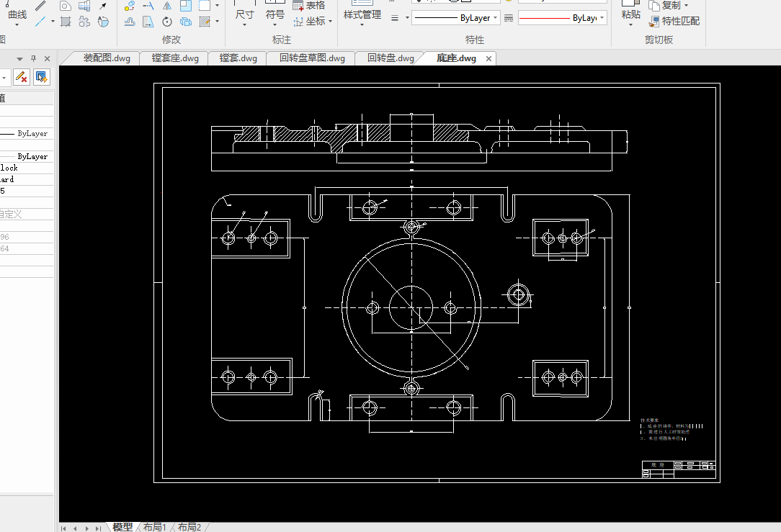The width and height of the screenshot is (781, 532).
Task: Click the pencil with red X icon
Action: click(21, 77)
